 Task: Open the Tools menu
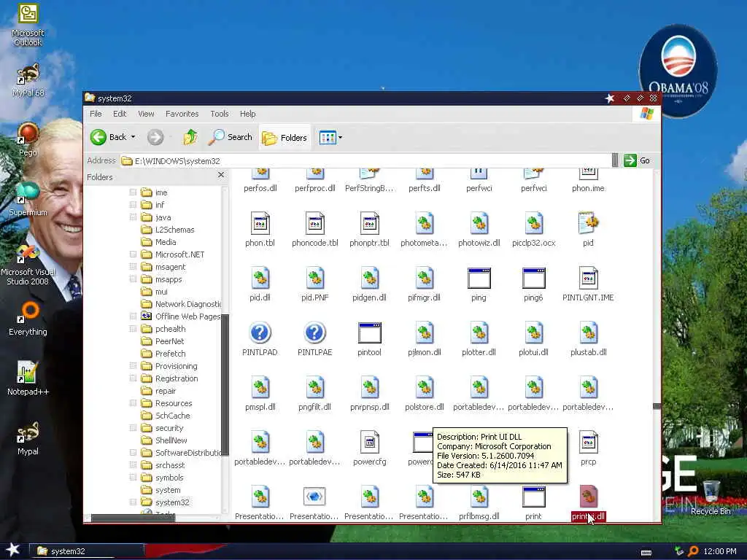[219, 114]
